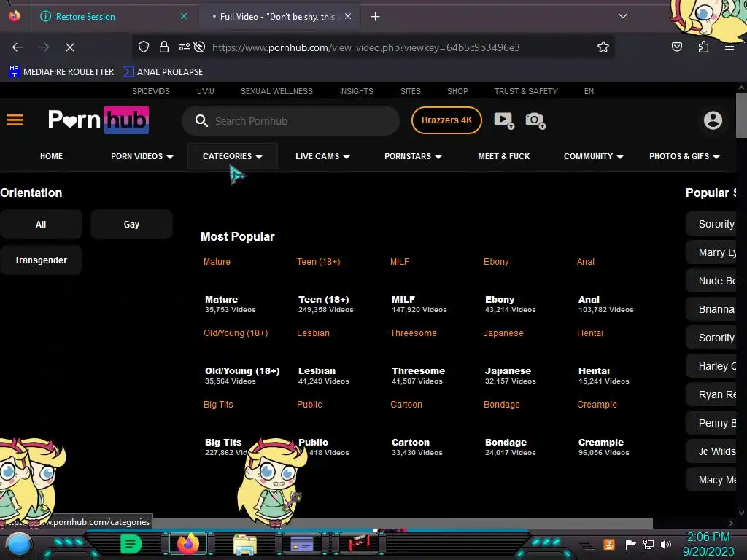Open the Cartoon category link

pos(406,404)
